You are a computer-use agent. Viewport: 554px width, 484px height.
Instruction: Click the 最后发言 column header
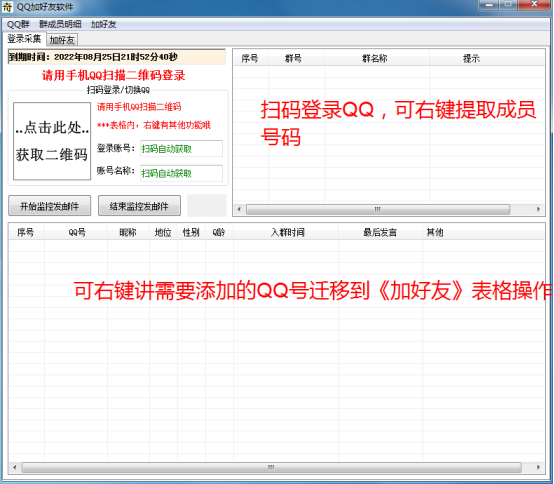pyautogui.click(x=381, y=232)
